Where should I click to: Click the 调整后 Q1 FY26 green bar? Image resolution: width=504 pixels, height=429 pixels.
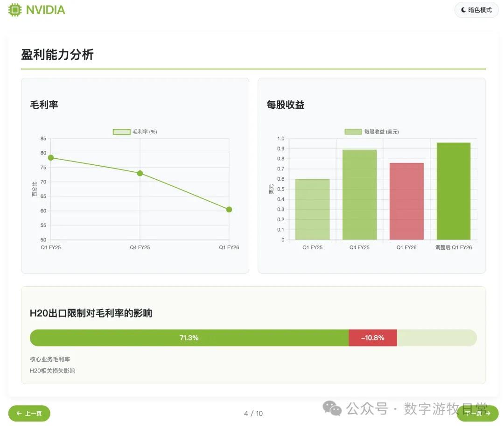[x=453, y=191]
